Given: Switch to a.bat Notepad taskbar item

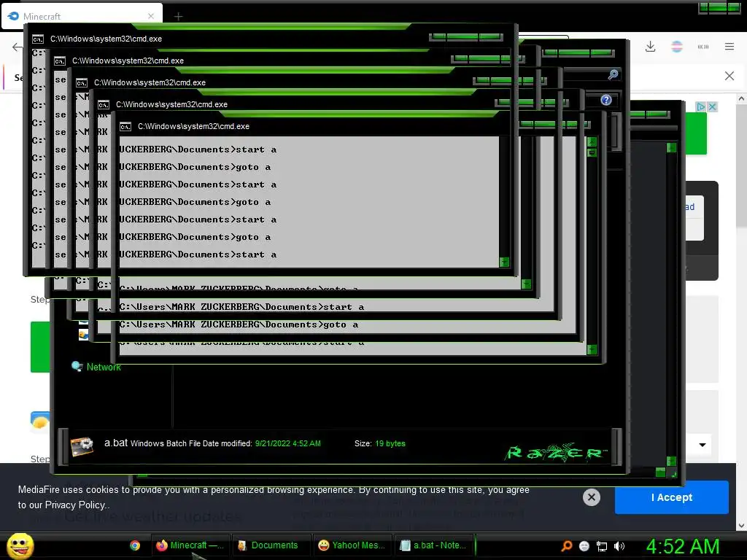Looking at the screenshot, I should [x=434, y=545].
